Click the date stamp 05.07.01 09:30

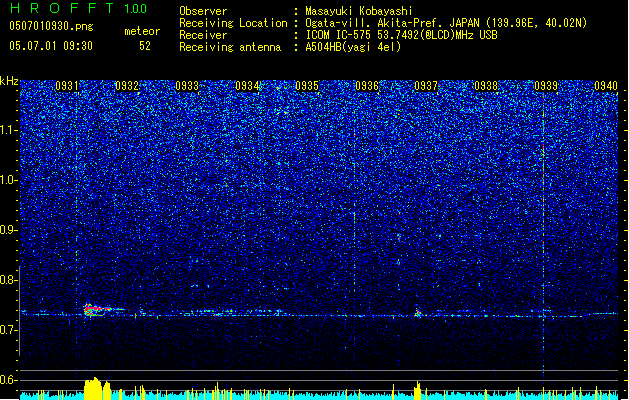[51, 46]
